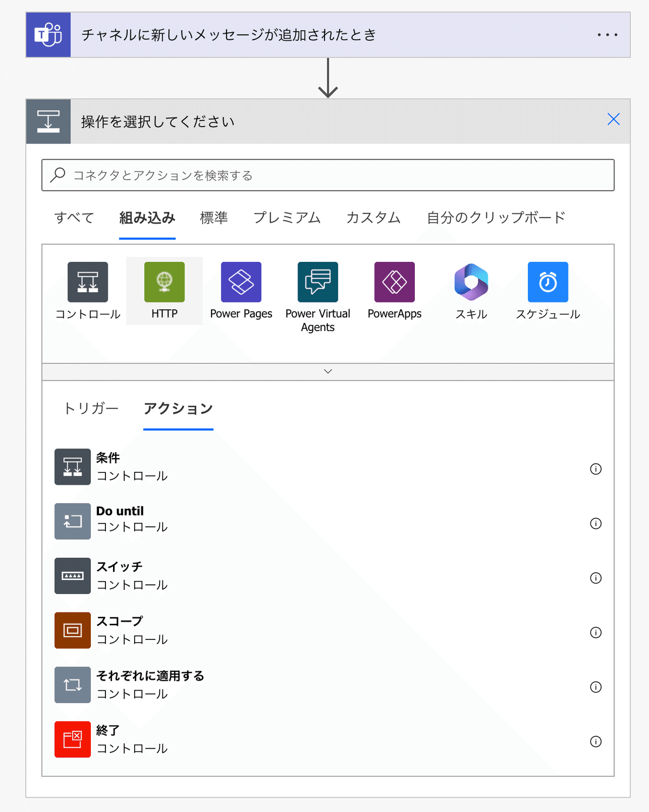Show info for 条件 action
Screen dimensions: 649x812
595,469
